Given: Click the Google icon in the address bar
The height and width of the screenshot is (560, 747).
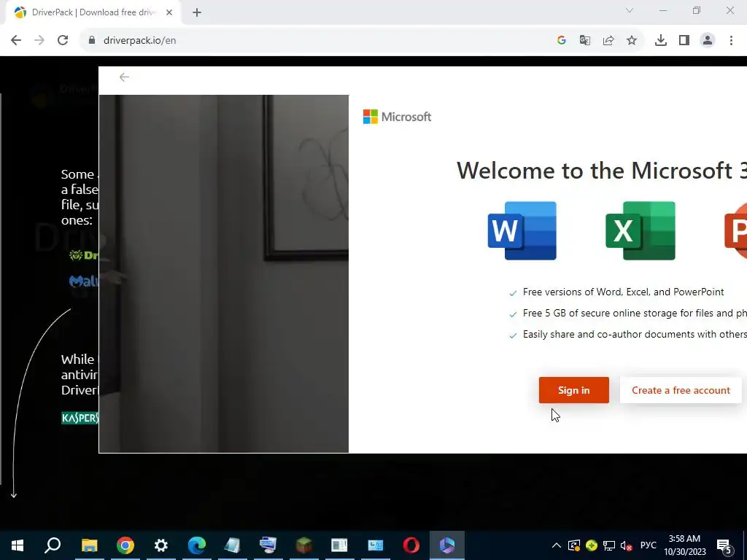Looking at the screenshot, I should 561,41.
